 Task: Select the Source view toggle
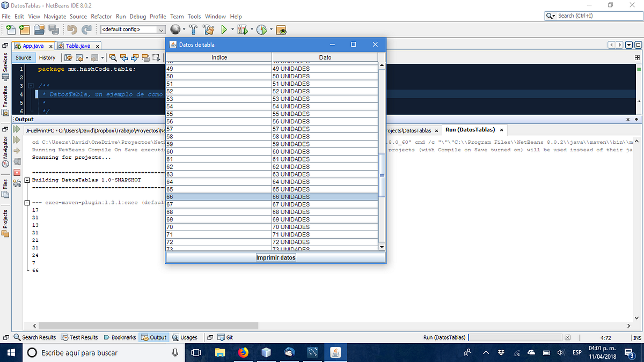click(x=24, y=57)
